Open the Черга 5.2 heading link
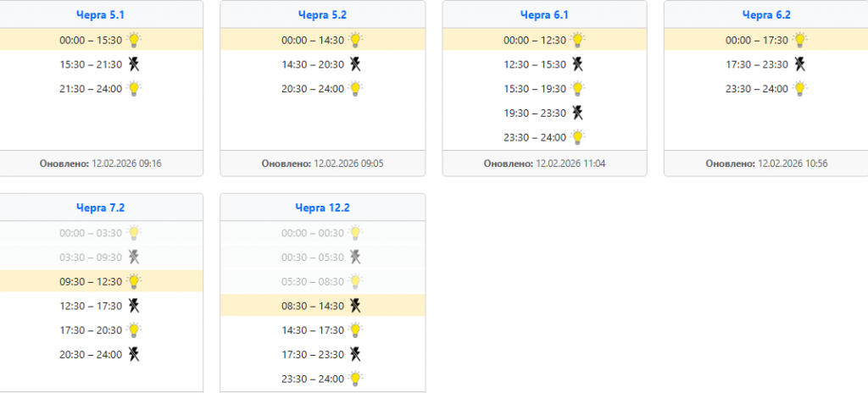The image size is (868, 393). 322,14
